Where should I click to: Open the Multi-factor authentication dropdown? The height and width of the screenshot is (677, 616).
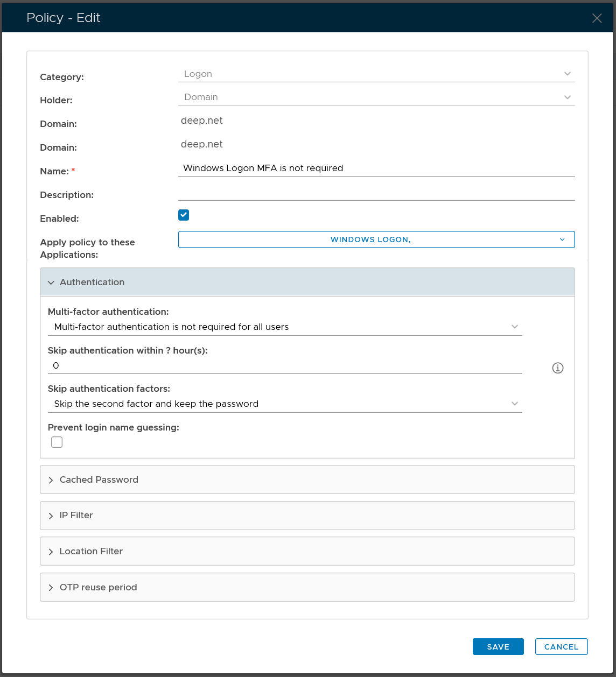284,327
